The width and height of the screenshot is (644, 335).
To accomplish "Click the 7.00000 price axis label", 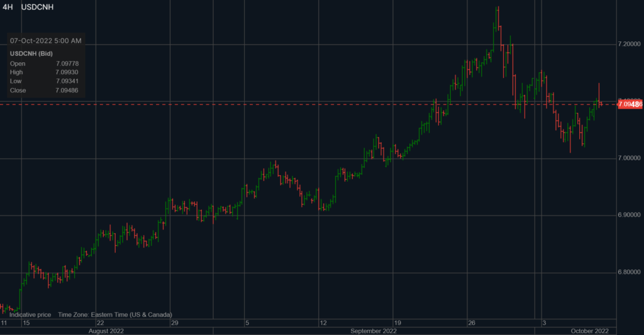I will click(x=631, y=158).
